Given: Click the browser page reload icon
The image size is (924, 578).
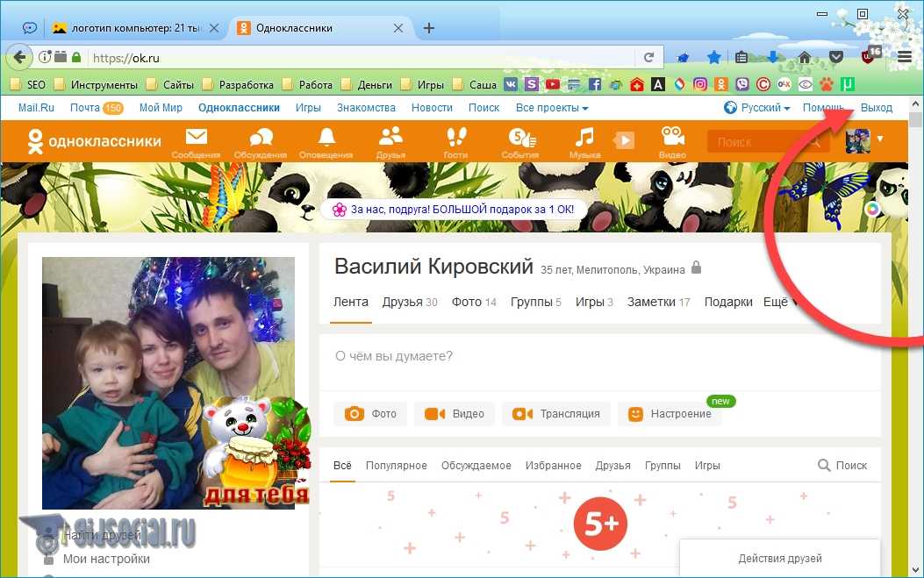Looking at the screenshot, I should click(x=649, y=58).
